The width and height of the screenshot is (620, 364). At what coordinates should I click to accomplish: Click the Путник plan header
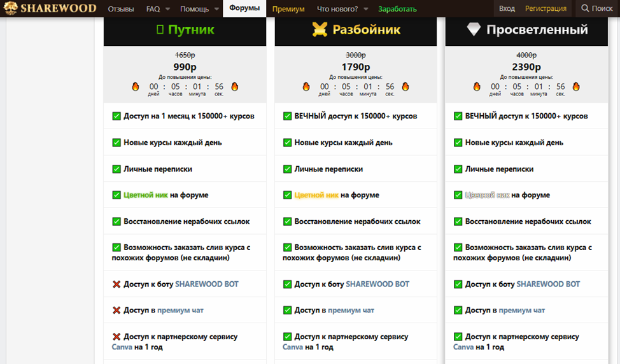185,30
